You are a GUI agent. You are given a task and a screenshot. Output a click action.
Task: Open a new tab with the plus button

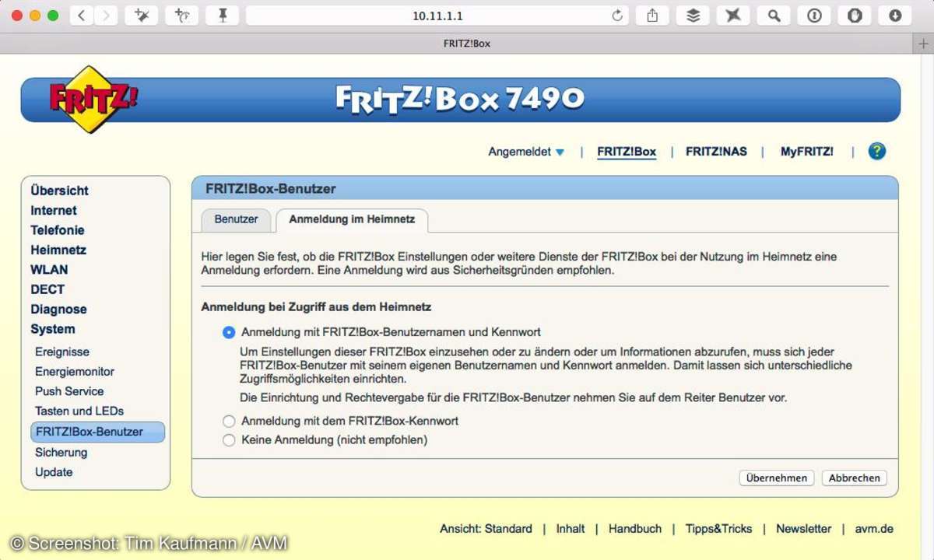[x=925, y=44]
